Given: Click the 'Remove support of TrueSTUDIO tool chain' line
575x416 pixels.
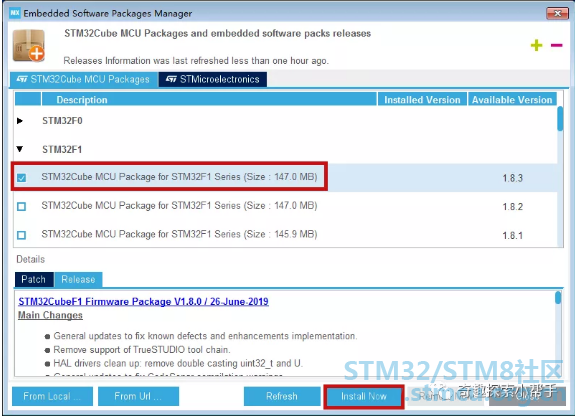Looking at the screenshot, I should pos(142,350).
